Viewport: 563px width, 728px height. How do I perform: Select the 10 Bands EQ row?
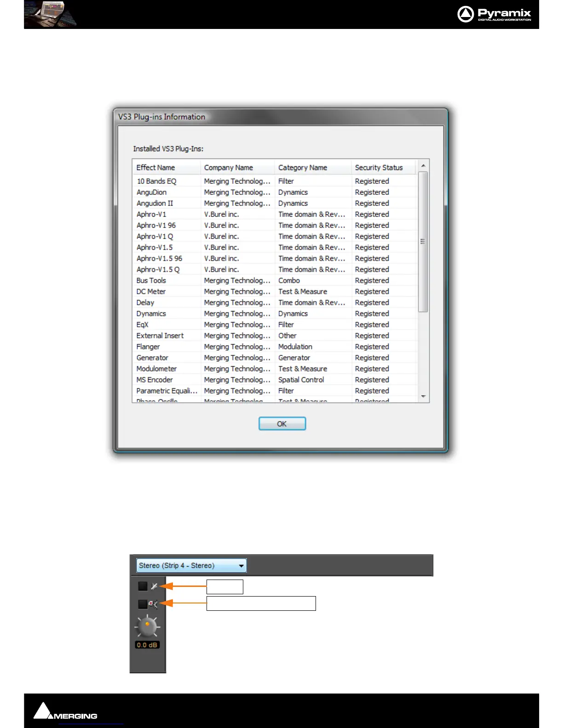pos(275,181)
